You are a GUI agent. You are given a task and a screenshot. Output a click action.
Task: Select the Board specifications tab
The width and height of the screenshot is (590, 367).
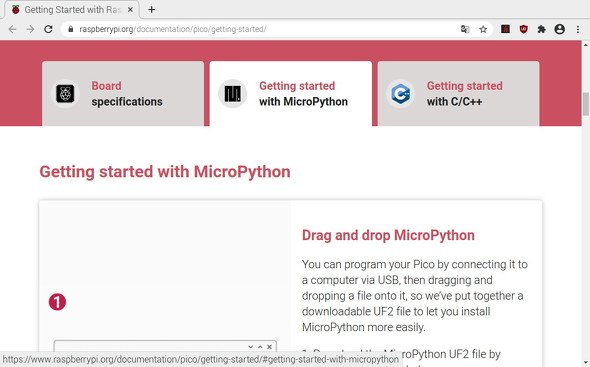pyautogui.click(x=123, y=93)
